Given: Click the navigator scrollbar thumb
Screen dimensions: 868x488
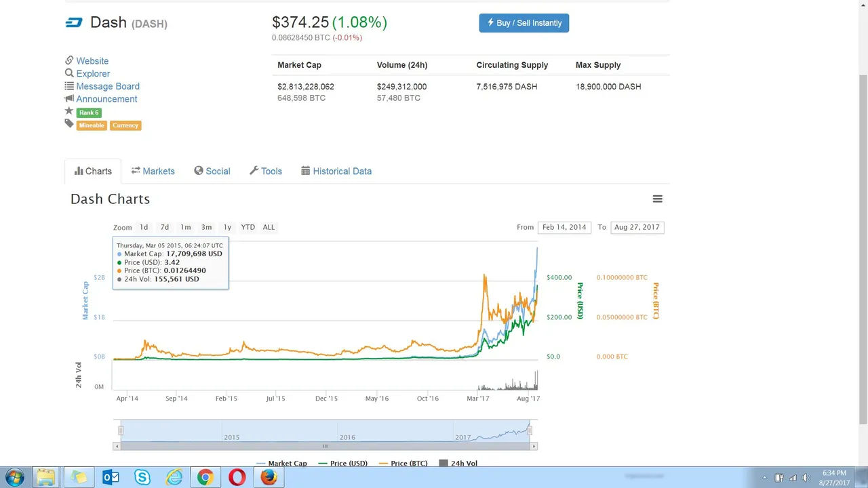Looking at the screenshot, I should (325, 446).
